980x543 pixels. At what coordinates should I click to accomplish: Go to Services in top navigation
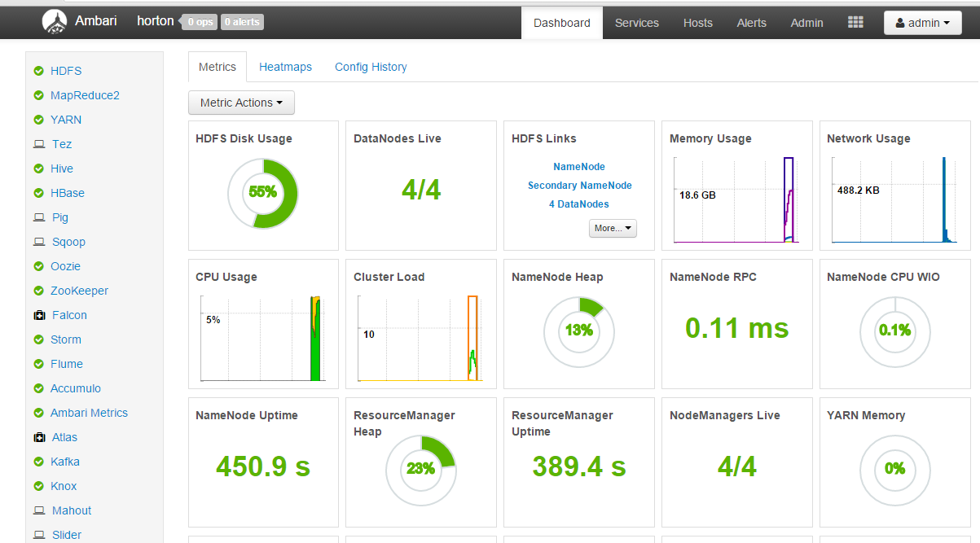[x=636, y=23]
